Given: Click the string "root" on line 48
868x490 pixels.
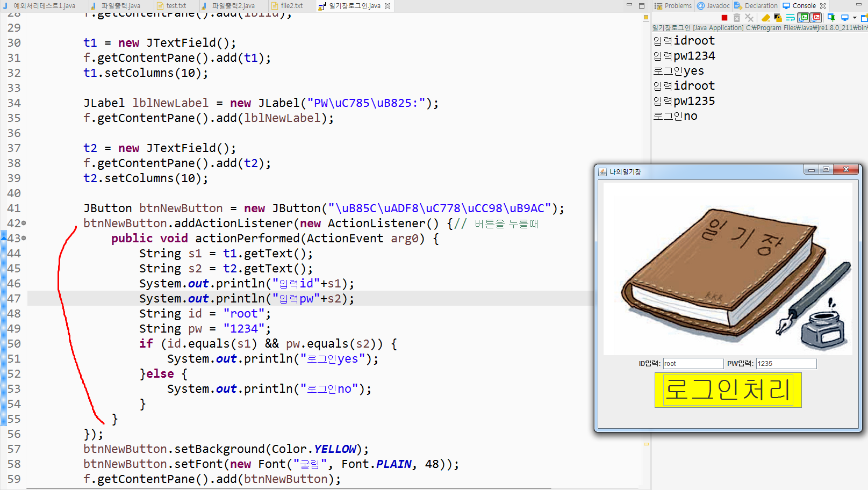Looking at the screenshot, I should [x=244, y=313].
